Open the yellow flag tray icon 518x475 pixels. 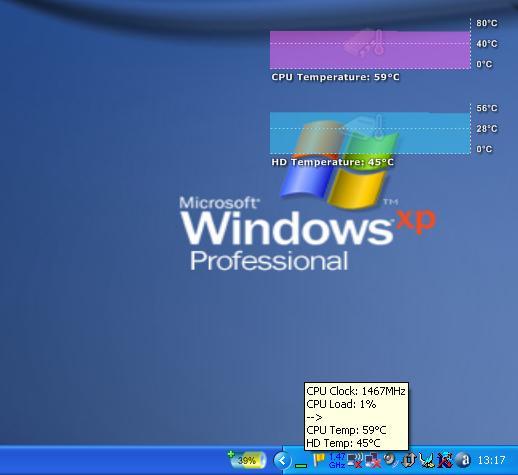pos(319,460)
